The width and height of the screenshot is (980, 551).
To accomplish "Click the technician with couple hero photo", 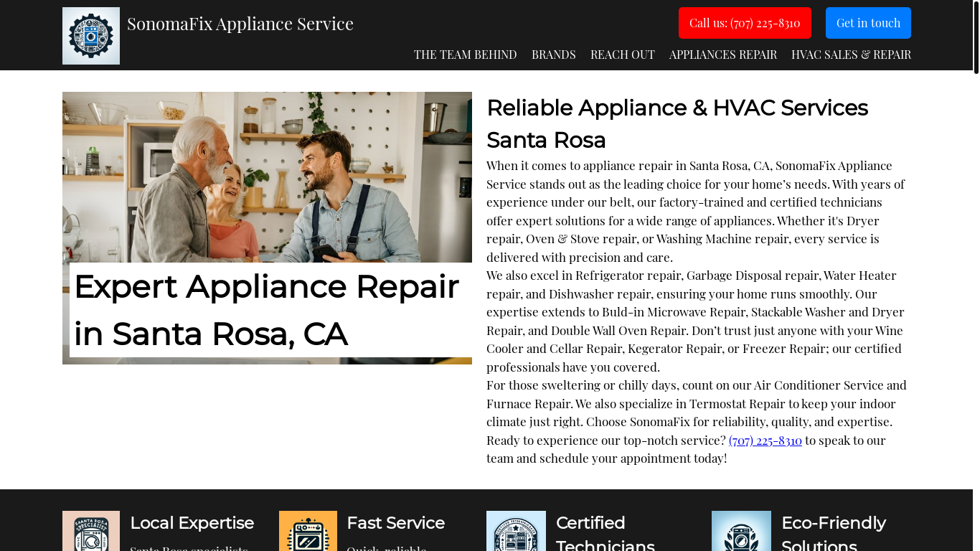I will click(x=267, y=177).
